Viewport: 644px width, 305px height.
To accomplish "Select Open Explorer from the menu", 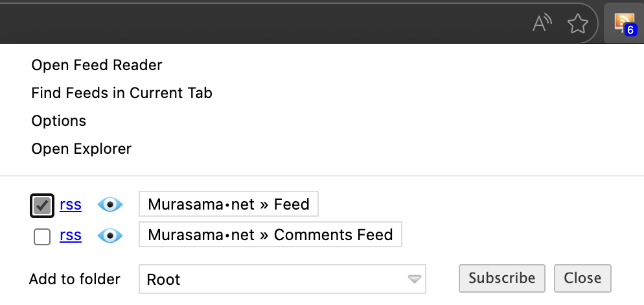I will click(81, 149).
